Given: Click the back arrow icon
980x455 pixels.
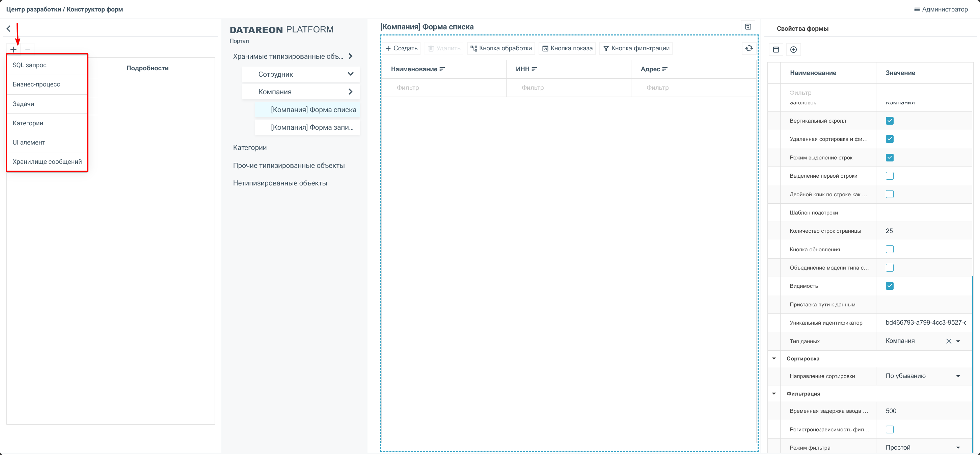Looking at the screenshot, I should coord(8,29).
